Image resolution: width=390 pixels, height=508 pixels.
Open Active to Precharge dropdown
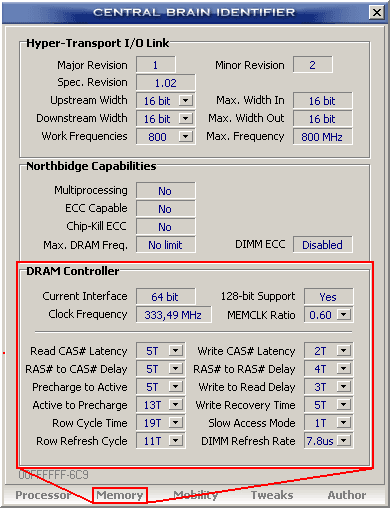click(176, 405)
